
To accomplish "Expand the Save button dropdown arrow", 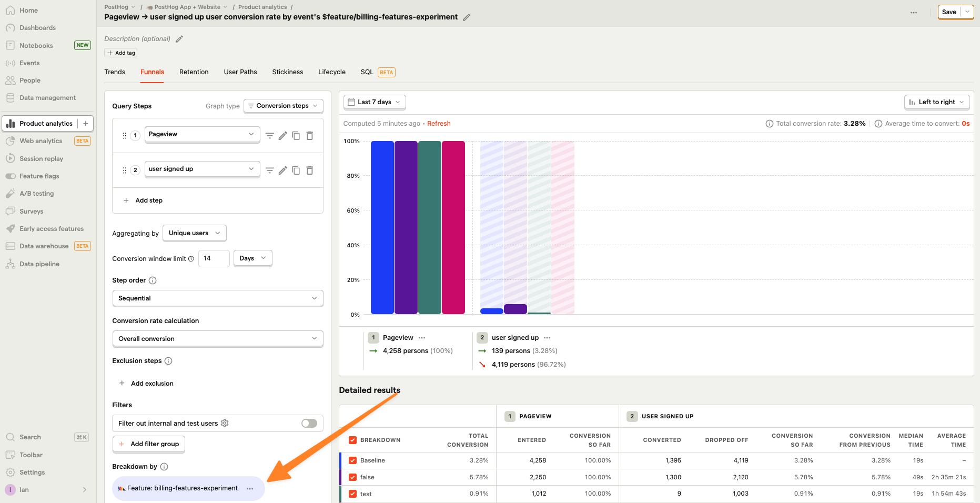I will (967, 12).
